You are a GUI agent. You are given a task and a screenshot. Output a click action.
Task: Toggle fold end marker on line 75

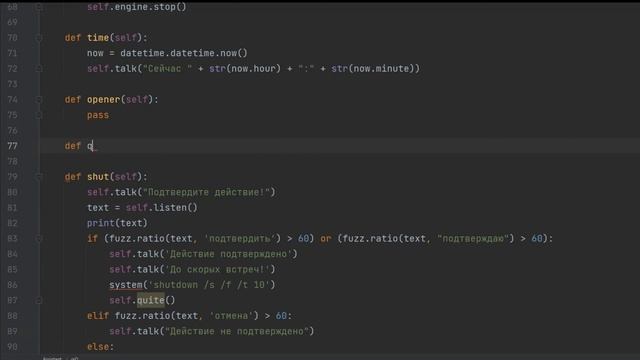click(38, 115)
